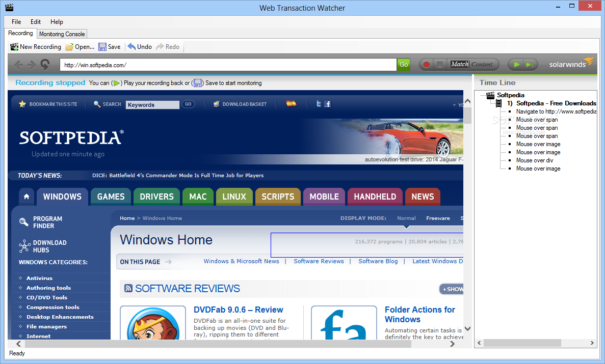Screen dimensions: 605x364
Task: Click the Spanish flag icon
Action: (x=292, y=104)
